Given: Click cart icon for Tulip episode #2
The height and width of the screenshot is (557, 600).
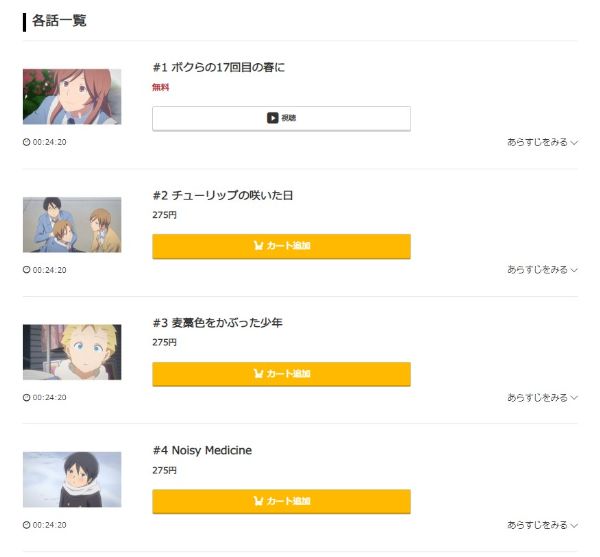Looking at the screenshot, I should click(259, 246).
